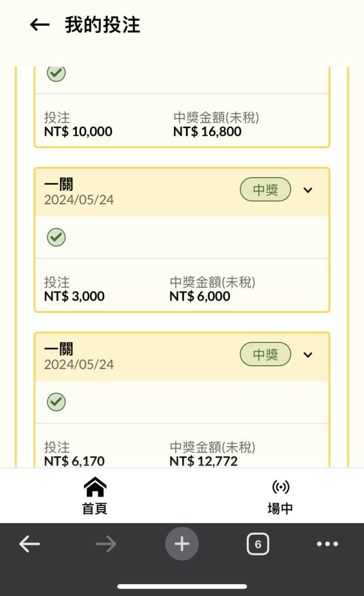This screenshot has width=364, height=596.
Task: Open the tab switcher showing 6 tabs
Action: tap(258, 544)
